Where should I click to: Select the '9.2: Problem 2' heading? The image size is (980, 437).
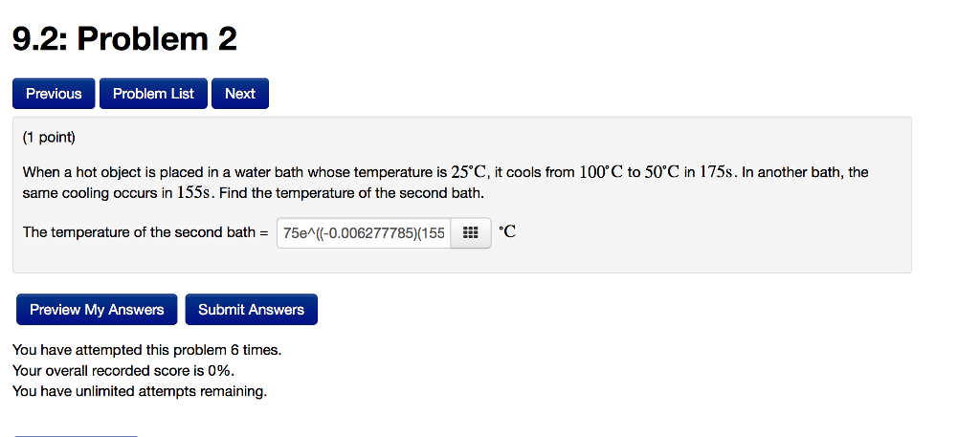coord(125,38)
